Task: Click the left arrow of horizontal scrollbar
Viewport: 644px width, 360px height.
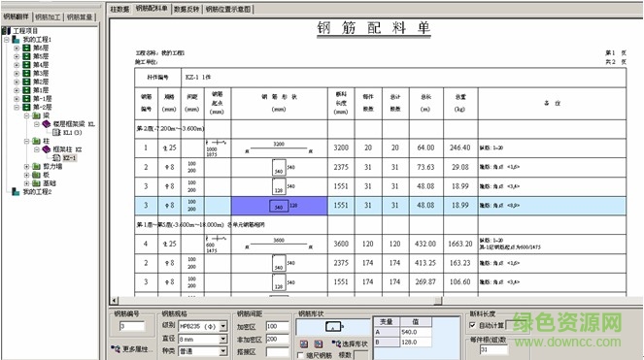Action: [x=115, y=301]
